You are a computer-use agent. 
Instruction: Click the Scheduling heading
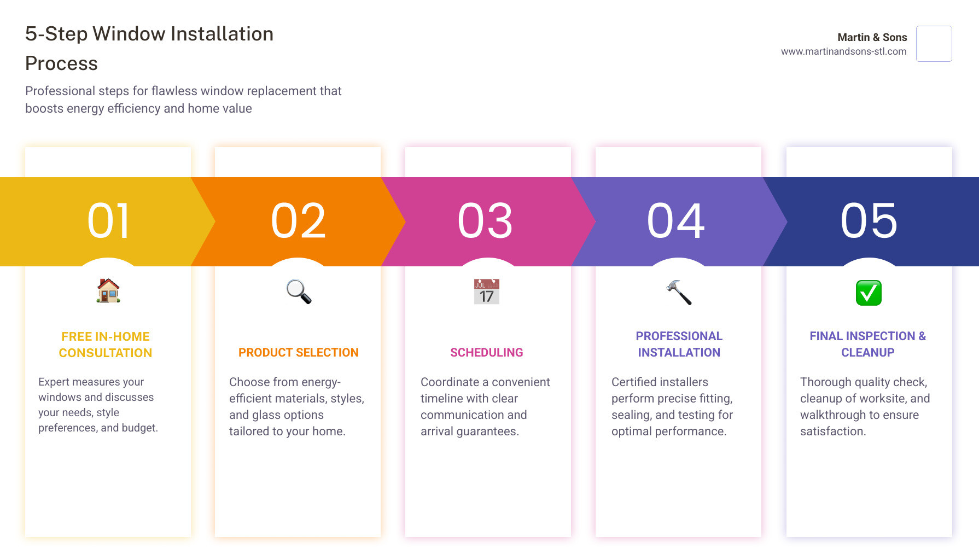coord(486,353)
